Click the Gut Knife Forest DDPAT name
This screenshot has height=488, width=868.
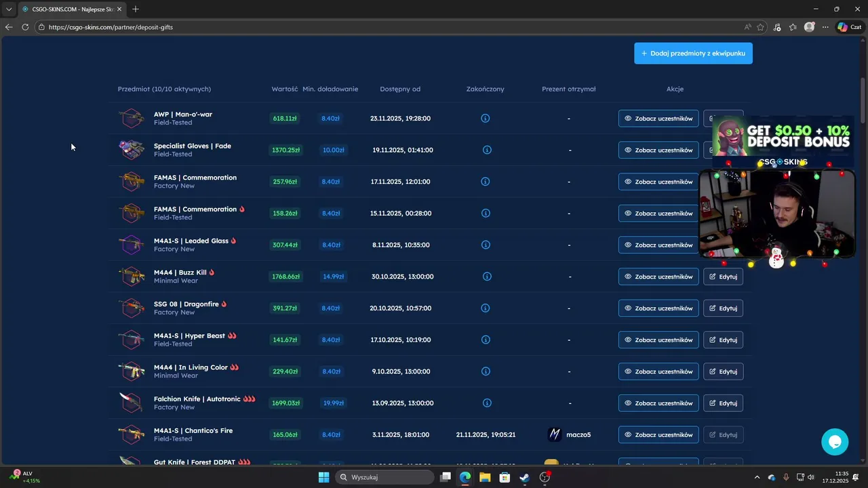195,462
